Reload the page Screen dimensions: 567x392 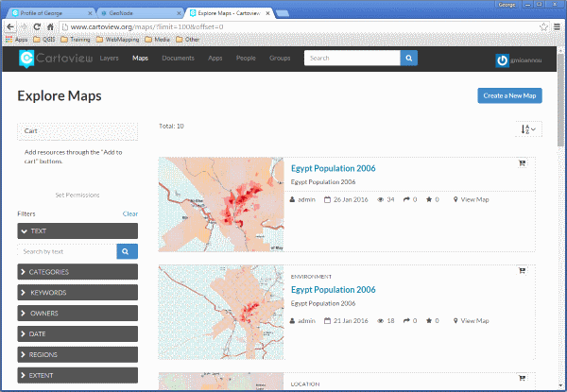coord(37,26)
